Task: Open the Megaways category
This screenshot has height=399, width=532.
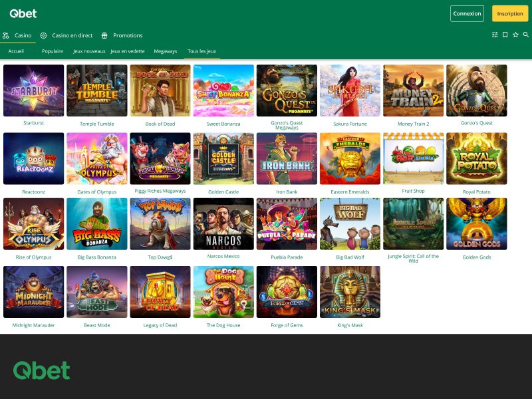Action: point(166,51)
